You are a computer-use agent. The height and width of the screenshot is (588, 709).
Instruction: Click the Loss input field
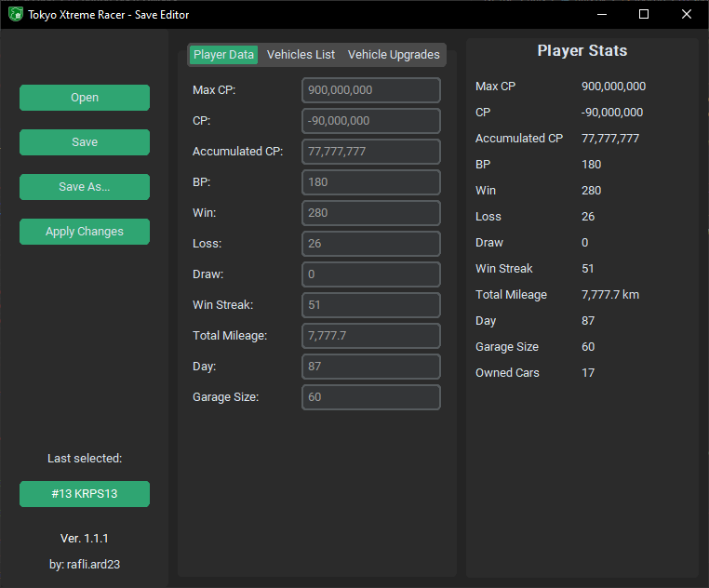coord(371,244)
